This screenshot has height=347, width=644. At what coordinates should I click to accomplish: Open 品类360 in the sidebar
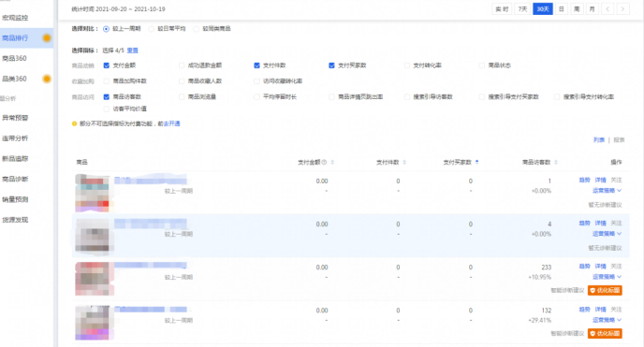pyautogui.click(x=14, y=79)
